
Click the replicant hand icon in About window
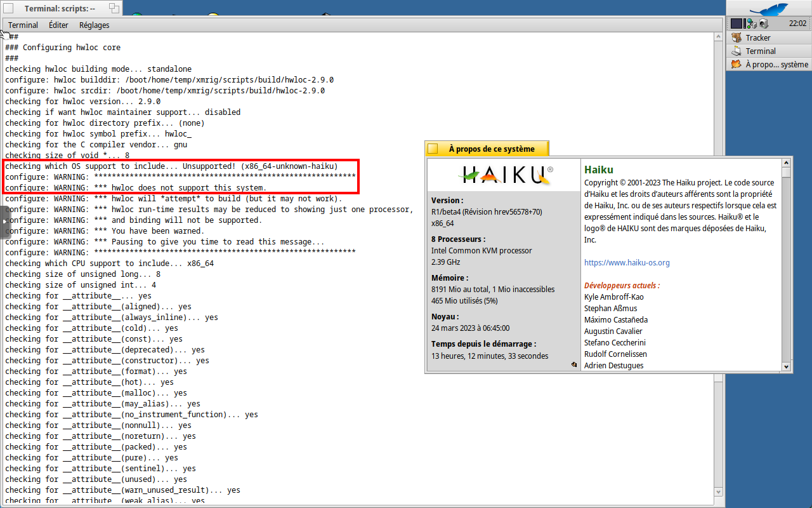(574, 364)
